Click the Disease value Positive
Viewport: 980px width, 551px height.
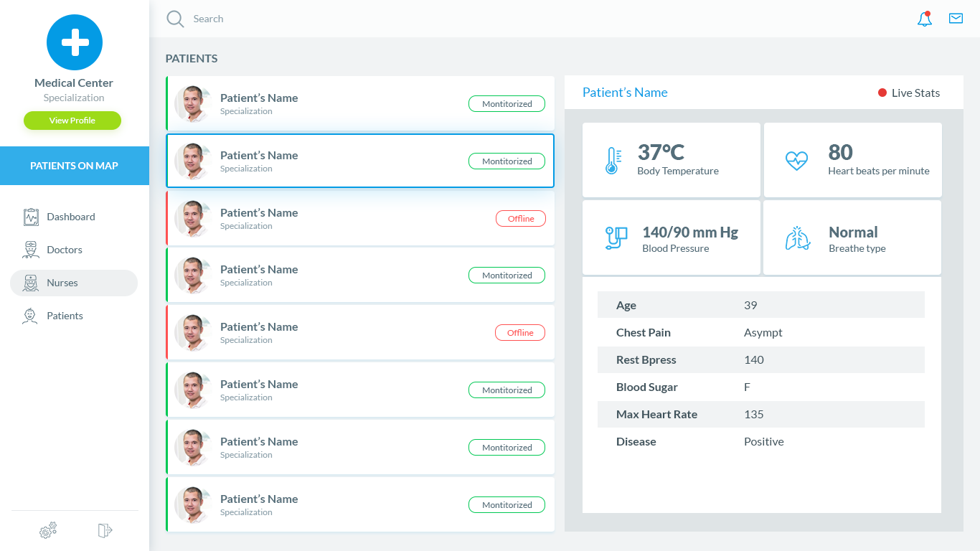pyautogui.click(x=764, y=441)
